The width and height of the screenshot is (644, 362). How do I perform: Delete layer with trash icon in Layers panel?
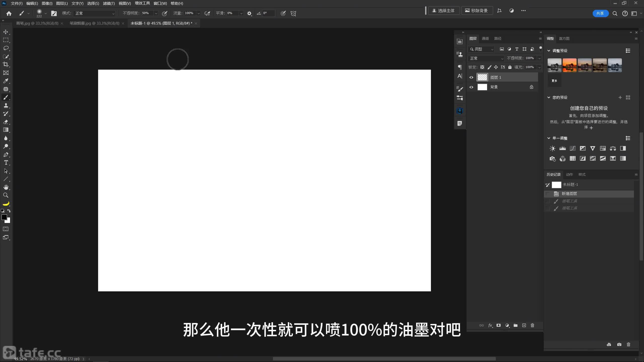[x=532, y=325]
